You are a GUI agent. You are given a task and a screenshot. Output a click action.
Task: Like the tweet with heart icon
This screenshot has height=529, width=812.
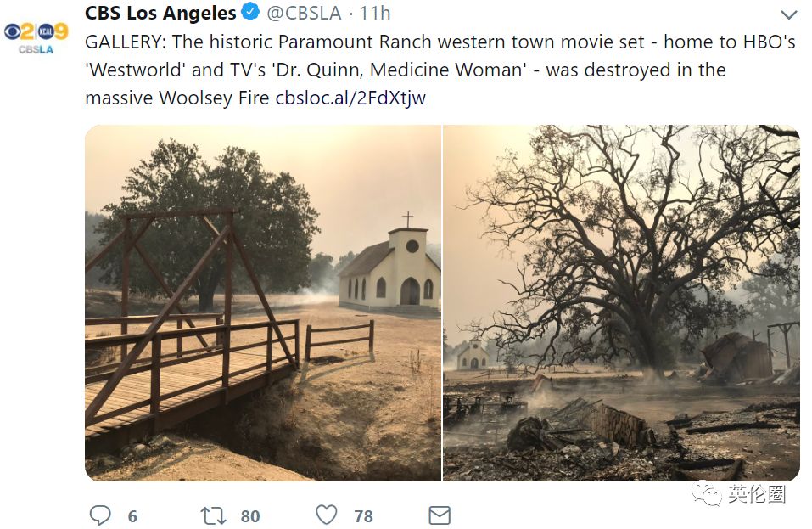click(x=327, y=515)
